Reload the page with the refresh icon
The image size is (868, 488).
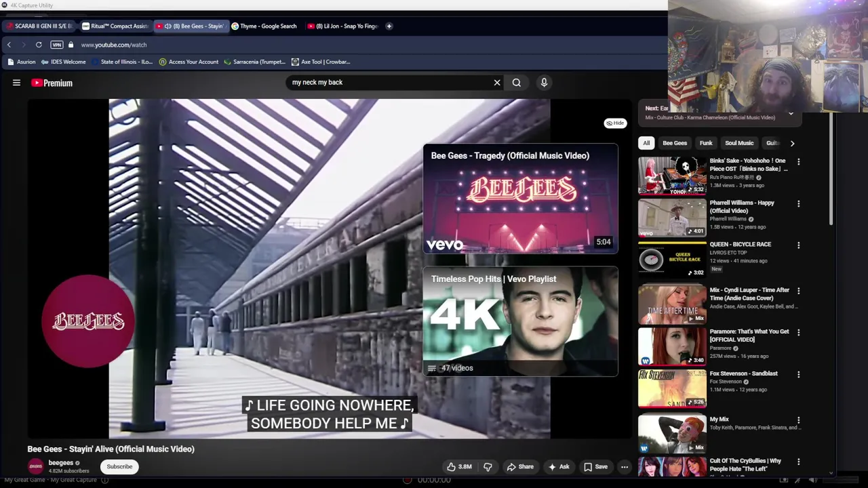tap(39, 45)
